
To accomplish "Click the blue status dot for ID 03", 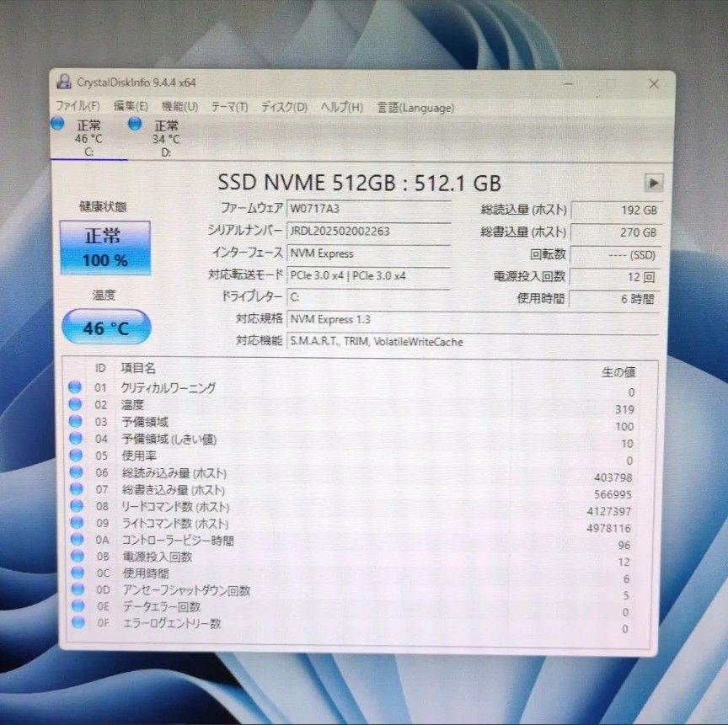I will click(x=75, y=421).
